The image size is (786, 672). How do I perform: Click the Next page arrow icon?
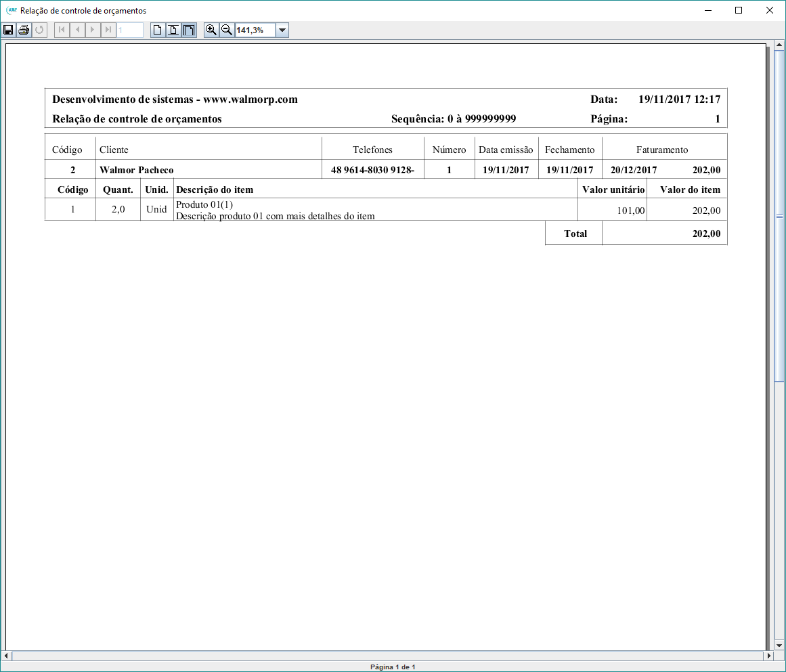tap(93, 30)
